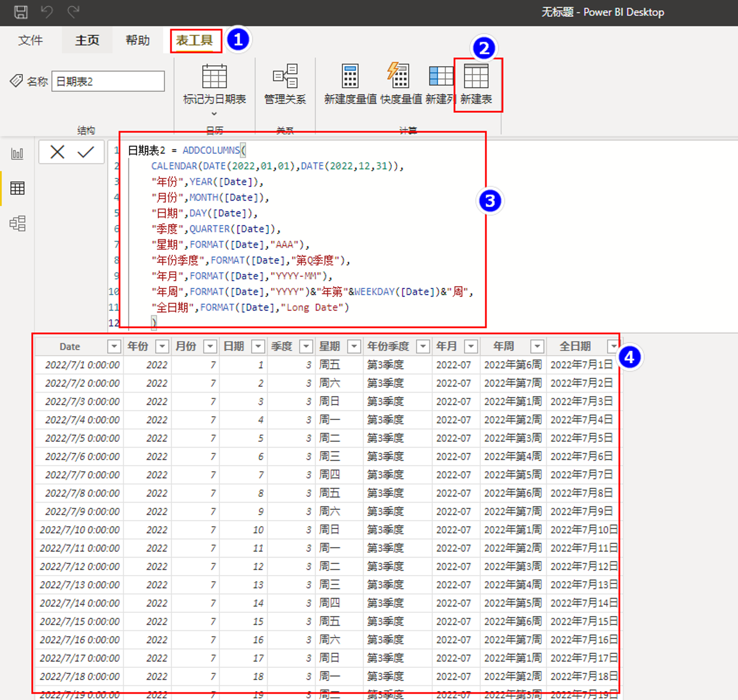The image size is (738, 700).
Task: Select the 表工具 ribbon tab
Action: tap(194, 40)
